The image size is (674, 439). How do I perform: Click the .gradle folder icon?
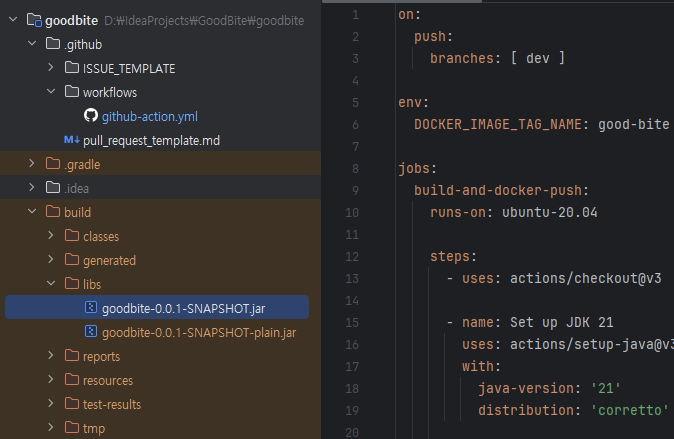(53, 163)
